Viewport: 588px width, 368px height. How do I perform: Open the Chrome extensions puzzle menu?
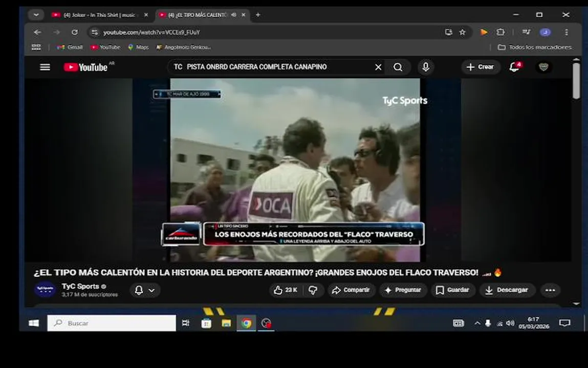(x=500, y=33)
